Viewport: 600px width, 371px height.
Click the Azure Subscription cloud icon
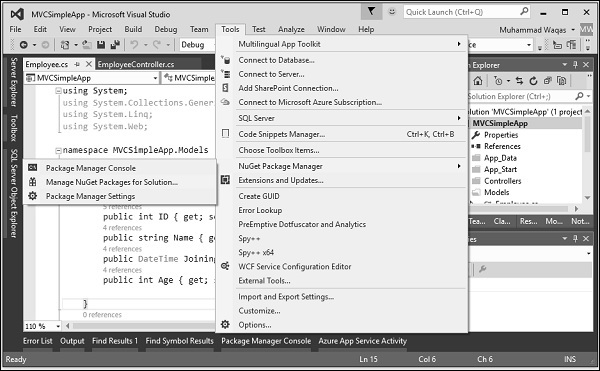coord(225,102)
